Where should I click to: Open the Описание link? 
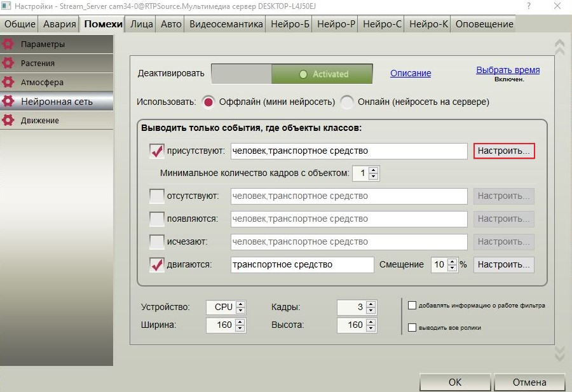411,73
